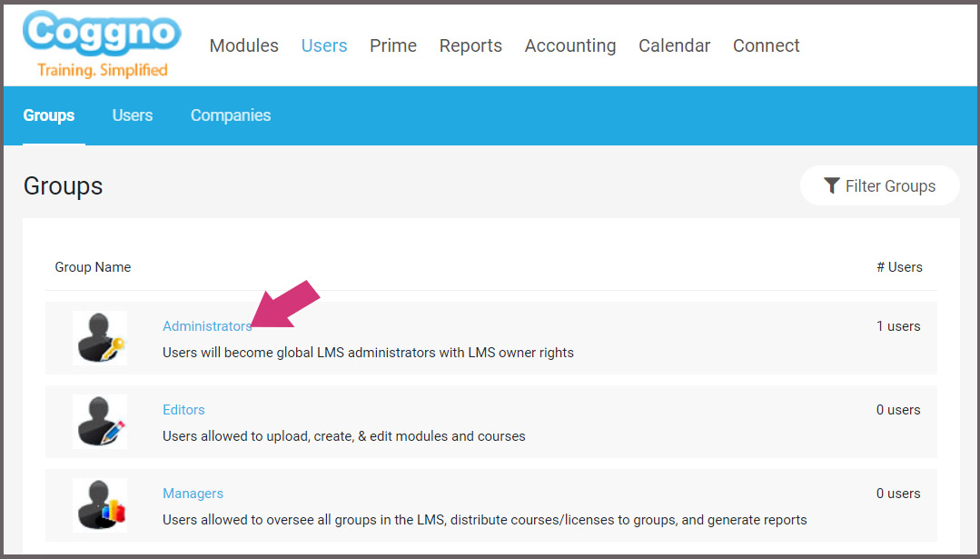
Task: Open the Accounting menu
Action: pos(570,45)
